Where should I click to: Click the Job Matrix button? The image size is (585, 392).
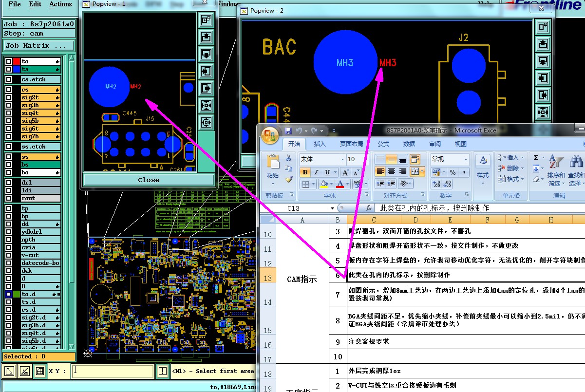(39, 45)
